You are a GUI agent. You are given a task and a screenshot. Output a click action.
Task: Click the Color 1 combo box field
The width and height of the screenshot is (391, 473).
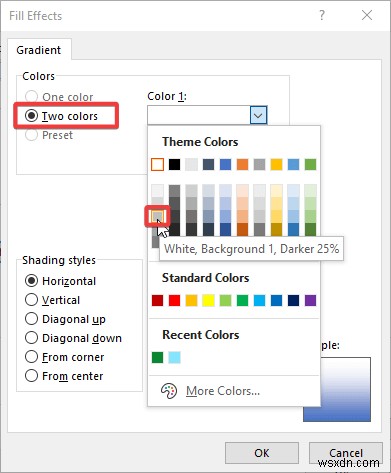(x=207, y=115)
